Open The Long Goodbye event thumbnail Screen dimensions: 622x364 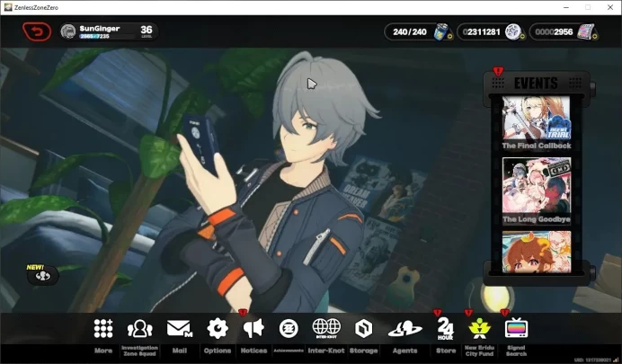click(x=537, y=186)
